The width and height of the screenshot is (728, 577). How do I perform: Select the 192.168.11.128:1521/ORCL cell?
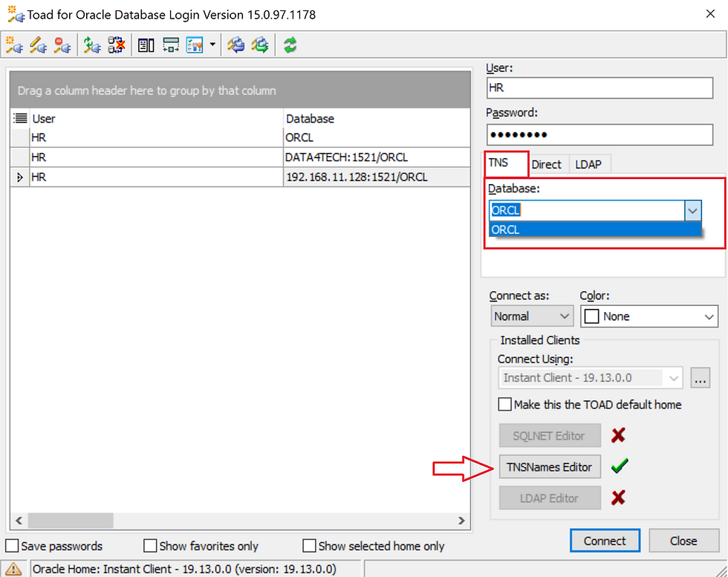(377, 177)
